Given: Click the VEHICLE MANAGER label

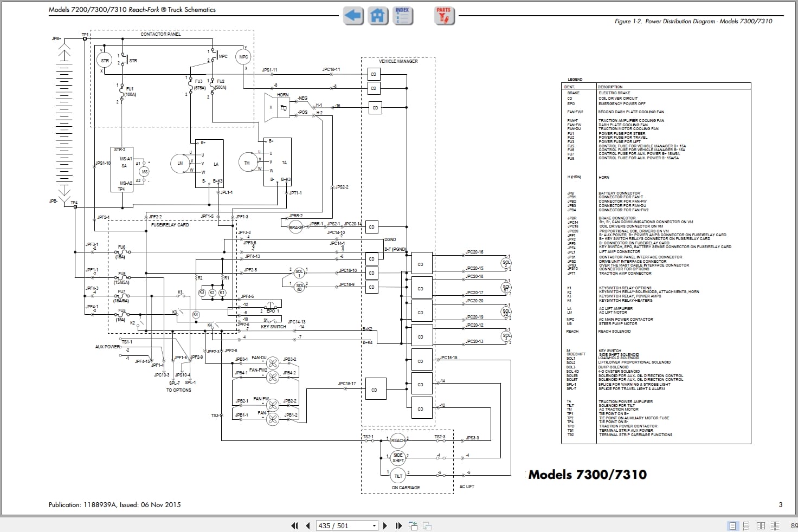Looking at the screenshot, I should [x=398, y=61].
